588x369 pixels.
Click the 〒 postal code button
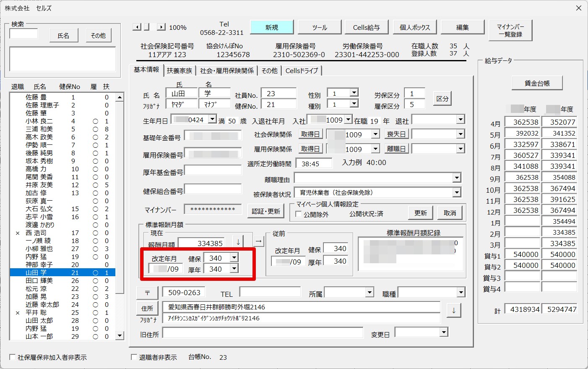(x=147, y=293)
